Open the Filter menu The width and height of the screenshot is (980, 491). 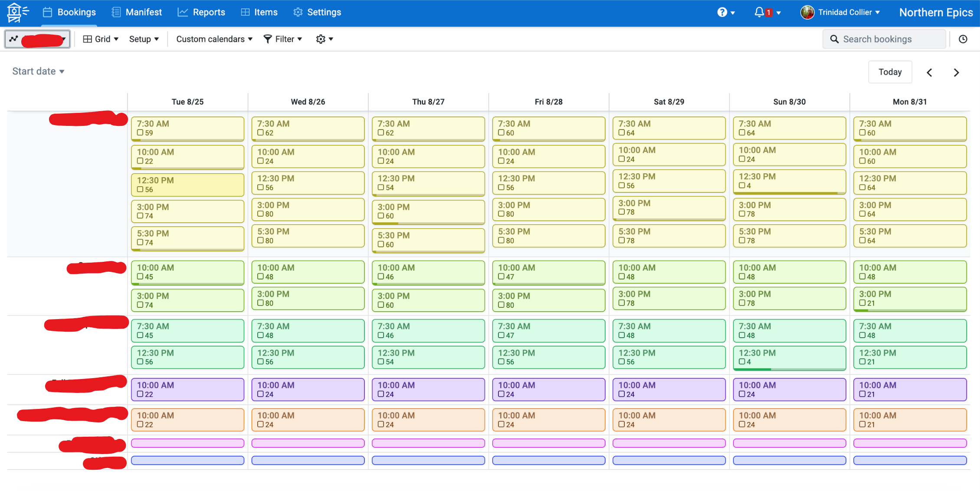click(283, 39)
